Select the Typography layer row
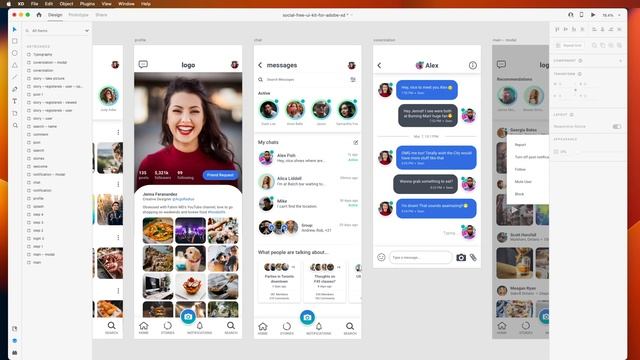Image resolution: width=640 pixels, height=360 pixels. pyautogui.click(x=57, y=54)
